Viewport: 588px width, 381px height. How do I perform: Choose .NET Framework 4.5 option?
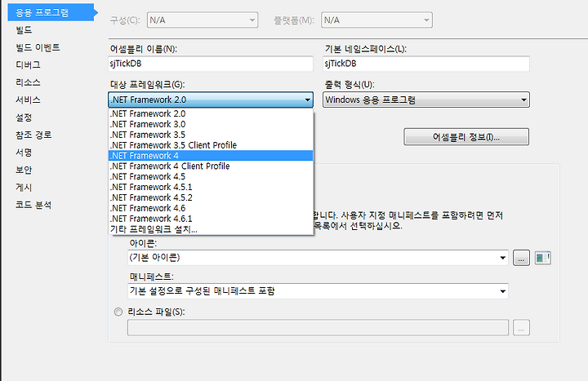[211, 176]
